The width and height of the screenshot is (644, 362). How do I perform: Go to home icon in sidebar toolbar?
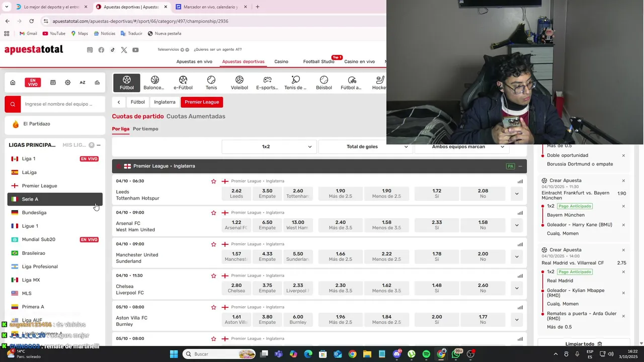point(13,82)
